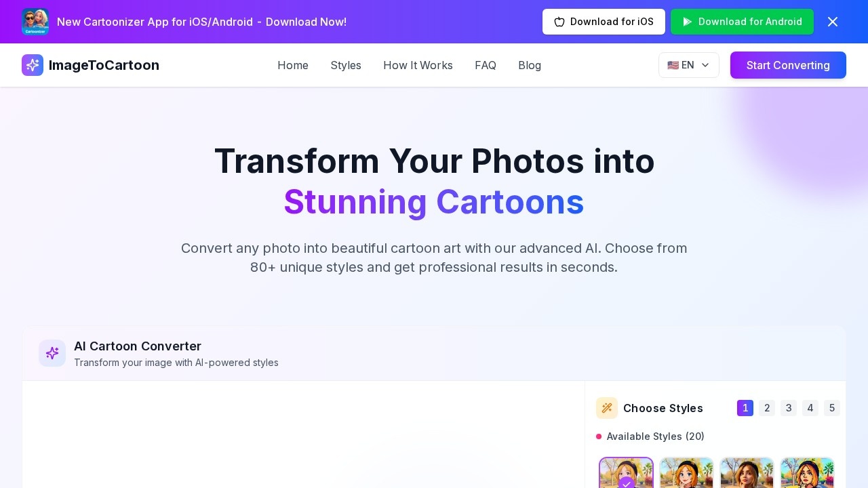Viewport: 868px width, 488px height.
Task: Click Start Converting button
Action: [x=788, y=65]
